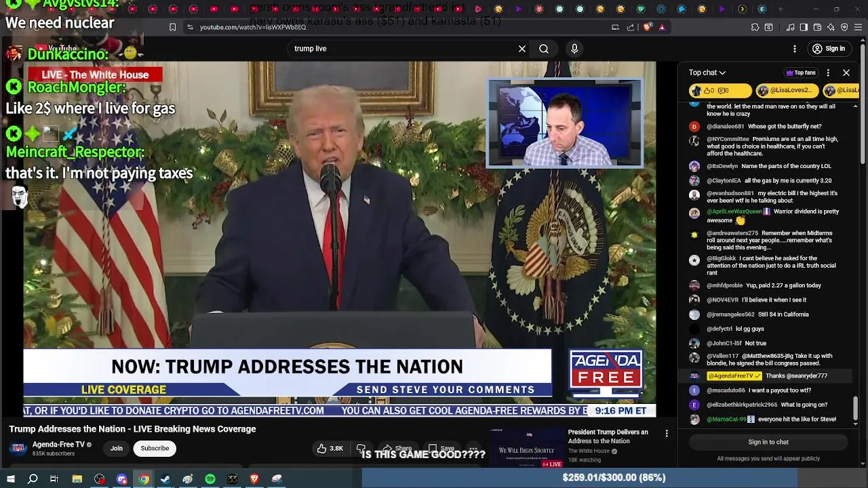This screenshot has height=488, width=868.
Task: Open 'President Trump Delivers an Address' title
Action: (608, 436)
